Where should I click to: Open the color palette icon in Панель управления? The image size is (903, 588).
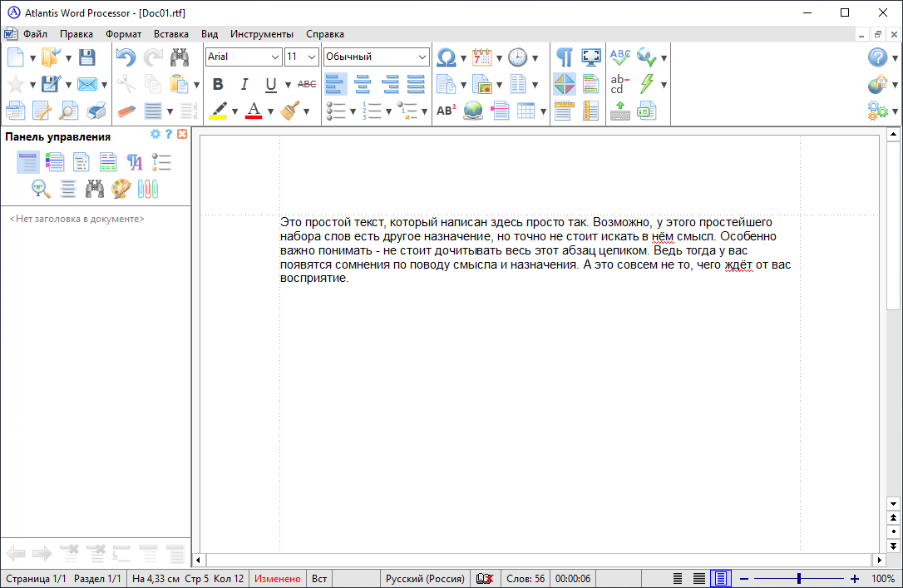[x=121, y=189]
